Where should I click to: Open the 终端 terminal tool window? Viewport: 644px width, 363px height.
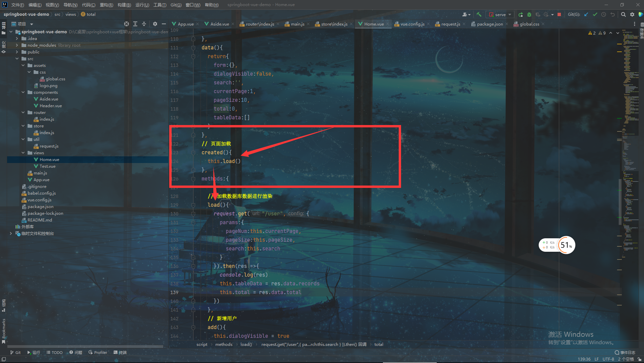click(x=119, y=352)
